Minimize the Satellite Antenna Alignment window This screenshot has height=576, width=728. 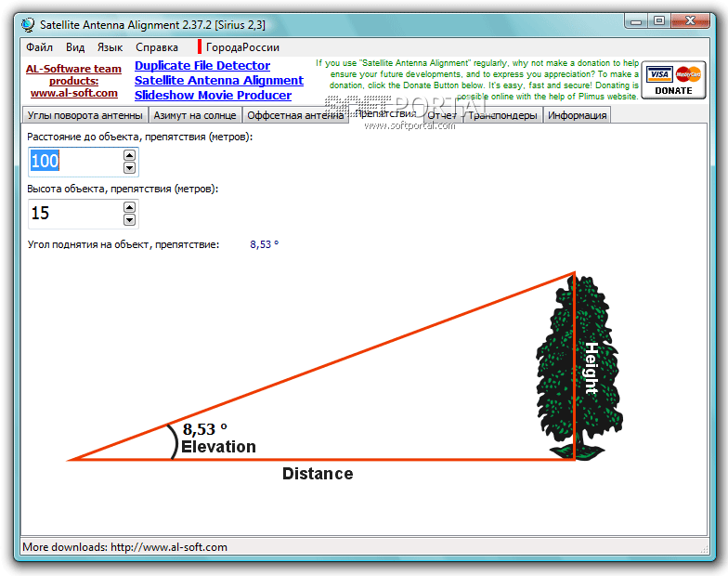tap(636, 21)
